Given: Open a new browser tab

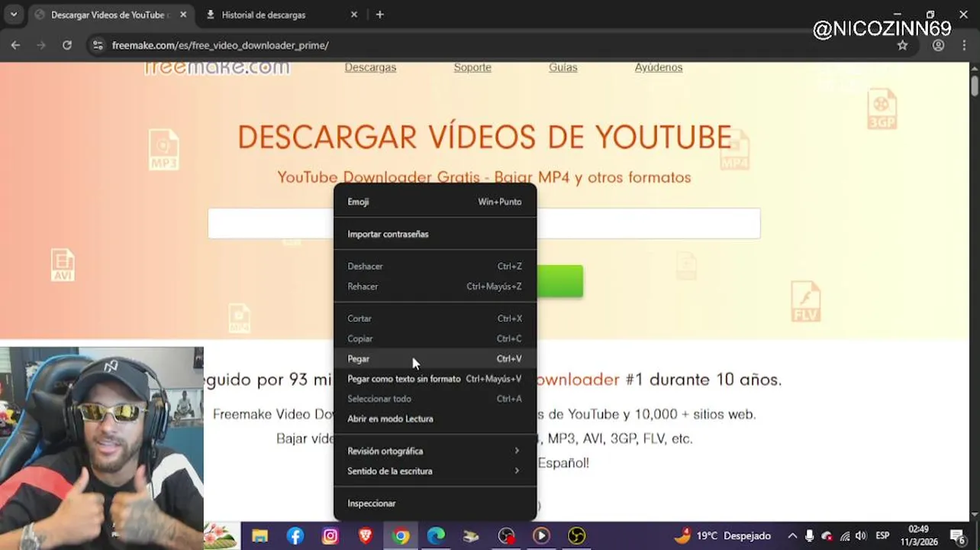Looking at the screenshot, I should (x=380, y=15).
